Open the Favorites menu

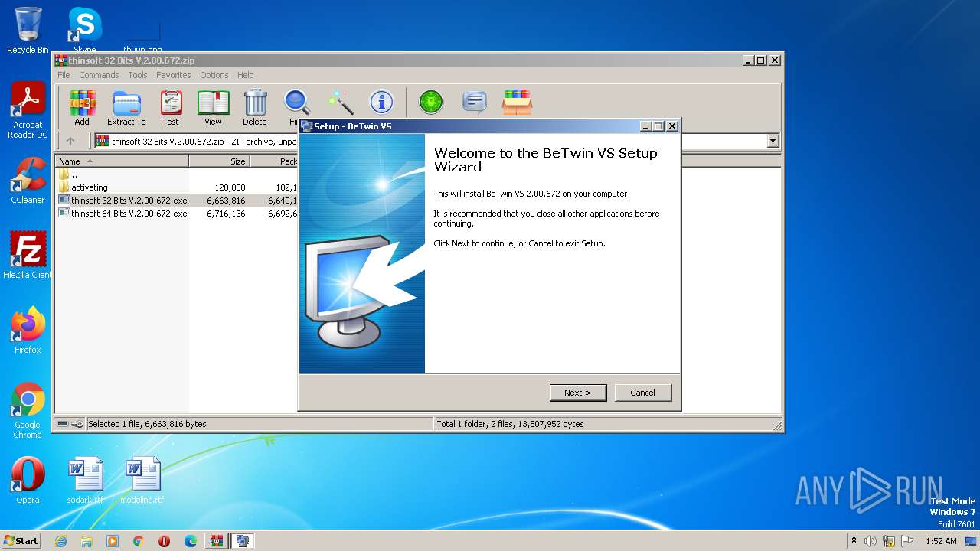tap(174, 75)
